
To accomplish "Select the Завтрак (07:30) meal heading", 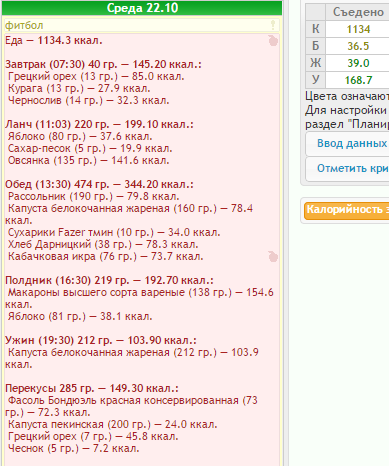I will 103,64.
